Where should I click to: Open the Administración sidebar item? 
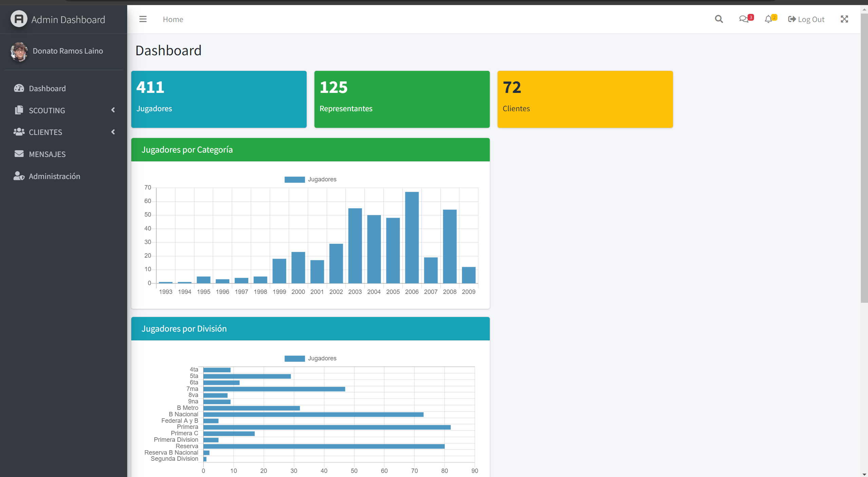(64, 176)
